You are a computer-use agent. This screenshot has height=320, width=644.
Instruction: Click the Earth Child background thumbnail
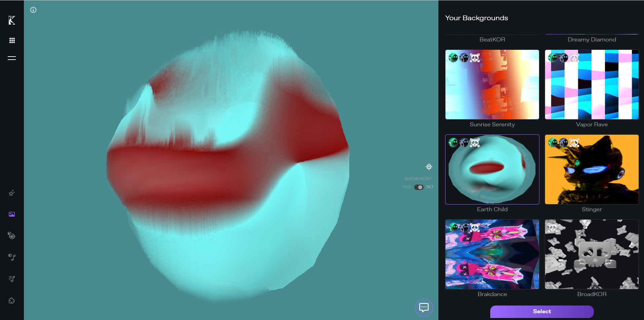tap(492, 169)
